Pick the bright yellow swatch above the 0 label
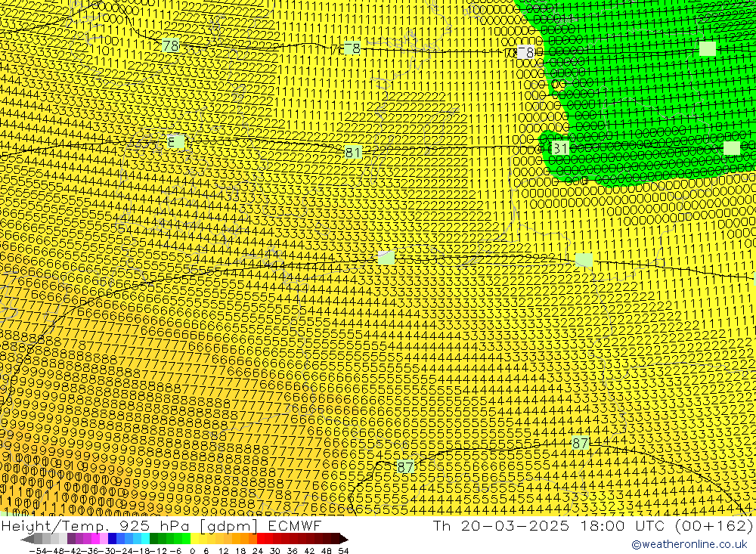The image size is (756, 554). (x=194, y=539)
